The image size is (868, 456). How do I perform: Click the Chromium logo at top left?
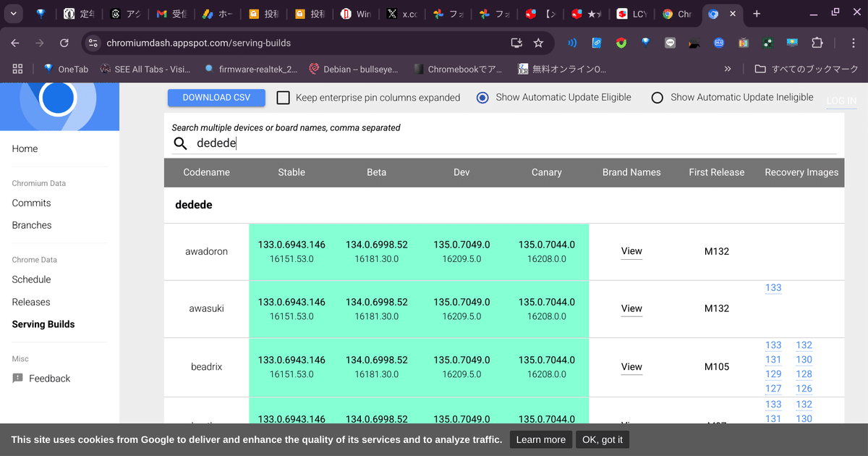[x=60, y=100]
